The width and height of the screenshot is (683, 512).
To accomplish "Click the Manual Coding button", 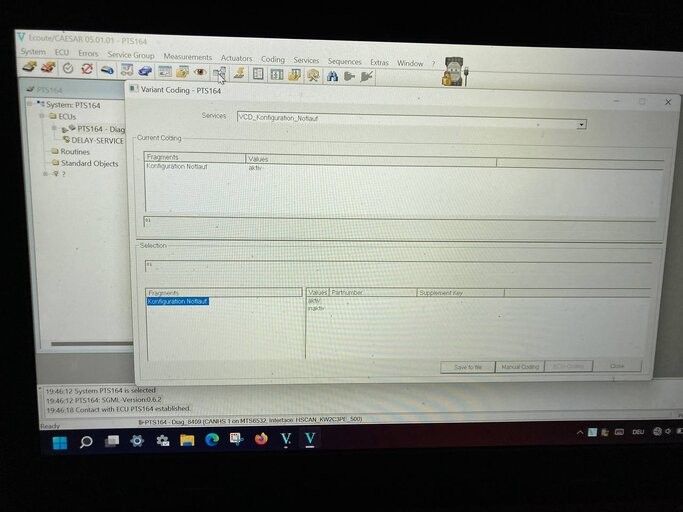I will click(x=520, y=366).
